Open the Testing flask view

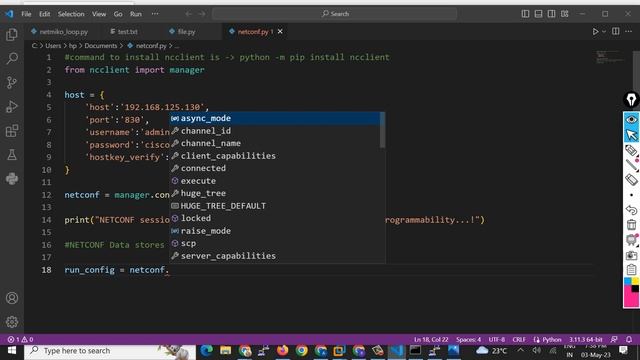coord(12,155)
